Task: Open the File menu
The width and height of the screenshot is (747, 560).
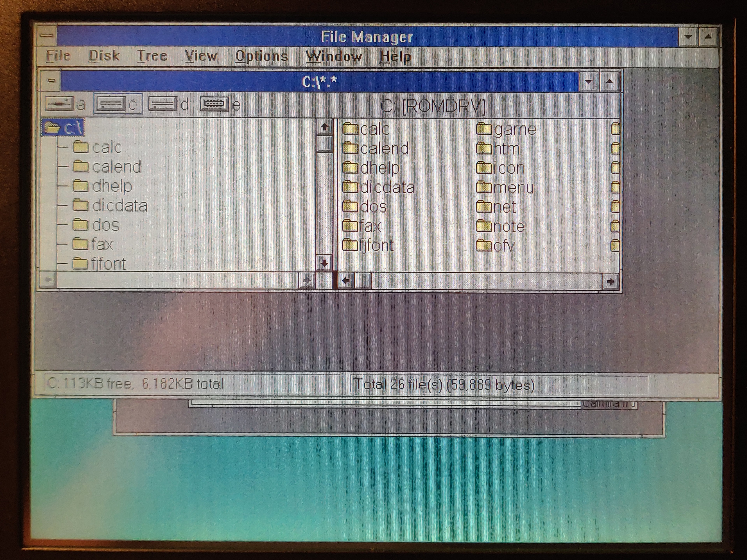Action: tap(58, 55)
